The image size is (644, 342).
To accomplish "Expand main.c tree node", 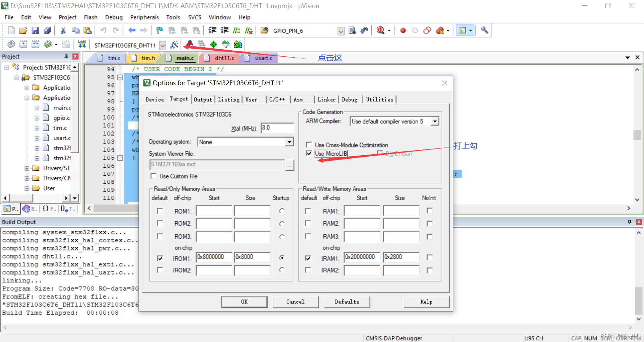I will (x=37, y=108).
